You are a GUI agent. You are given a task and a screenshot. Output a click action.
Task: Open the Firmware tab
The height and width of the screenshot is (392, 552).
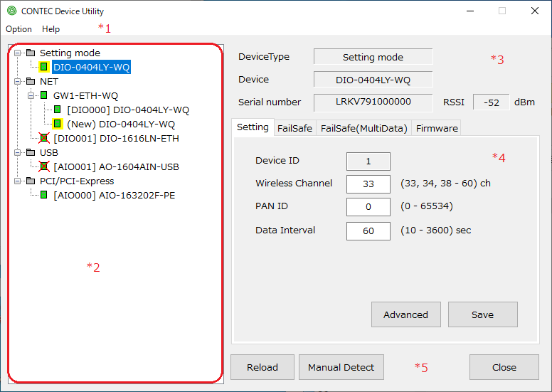pyautogui.click(x=437, y=128)
